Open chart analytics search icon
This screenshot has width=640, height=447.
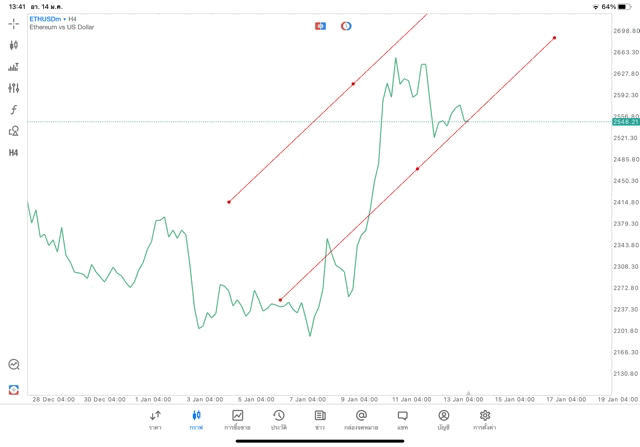(x=14, y=365)
